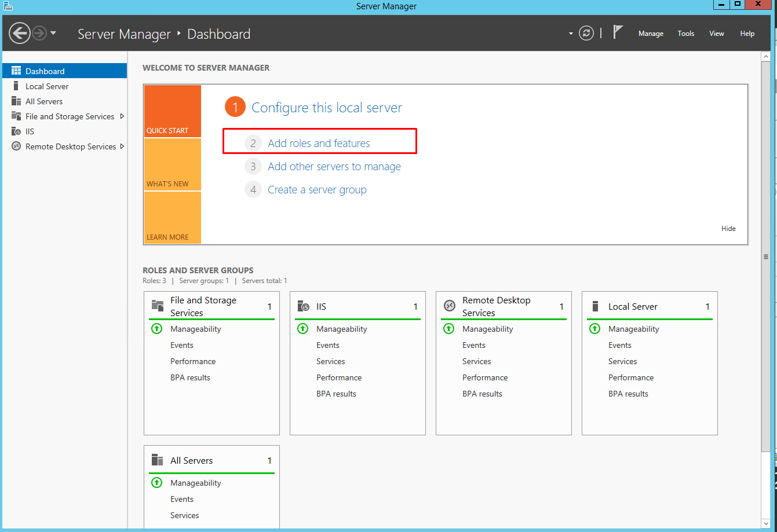Open the IIS tile header

(358, 306)
